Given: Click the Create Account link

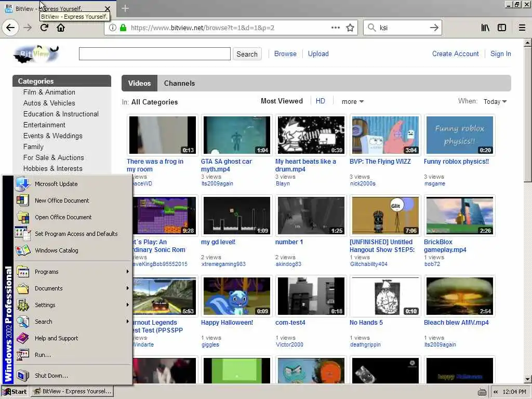Looking at the screenshot, I should click(455, 54).
